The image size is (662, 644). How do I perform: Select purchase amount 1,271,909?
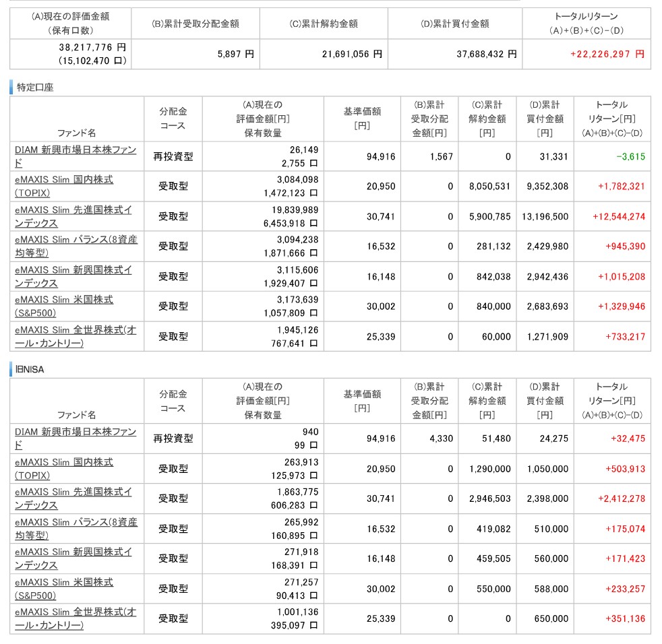click(547, 336)
